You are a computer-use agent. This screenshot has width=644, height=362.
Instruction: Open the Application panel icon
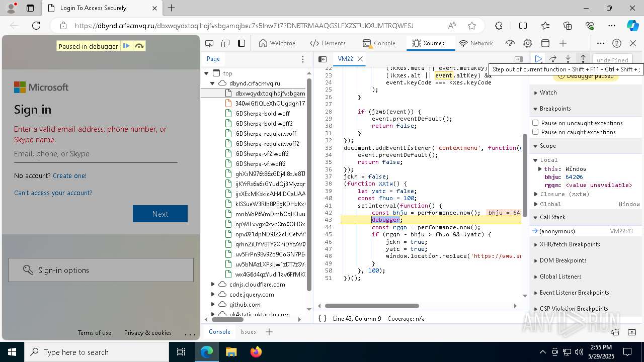coord(545,43)
